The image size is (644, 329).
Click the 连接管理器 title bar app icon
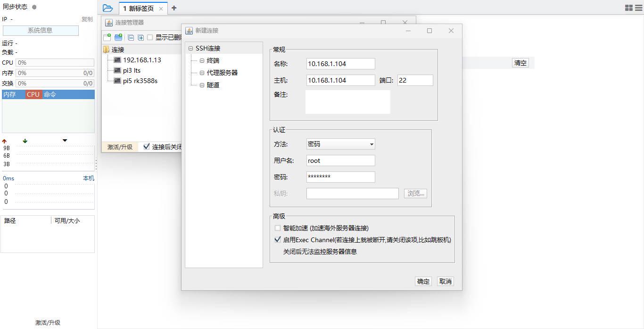coord(109,23)
